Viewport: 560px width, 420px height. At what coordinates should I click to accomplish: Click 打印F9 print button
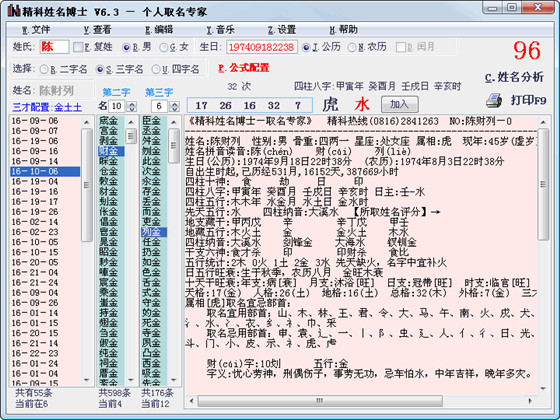528,100
